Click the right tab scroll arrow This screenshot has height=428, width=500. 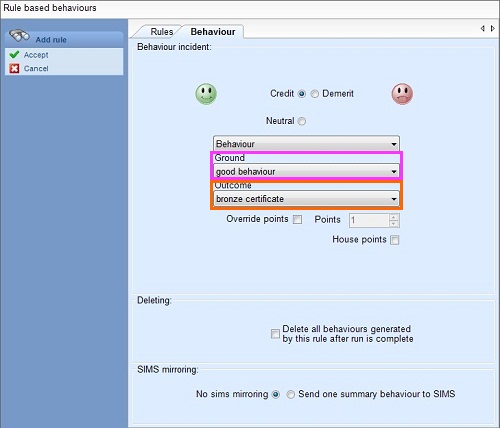pyautogui.click(x=493, y=29)
